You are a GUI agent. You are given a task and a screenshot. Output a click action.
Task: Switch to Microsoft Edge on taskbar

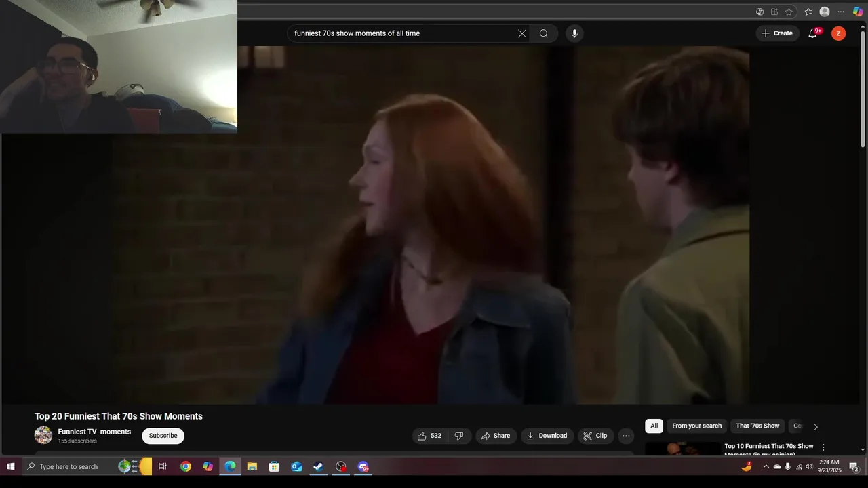[231, 466]
